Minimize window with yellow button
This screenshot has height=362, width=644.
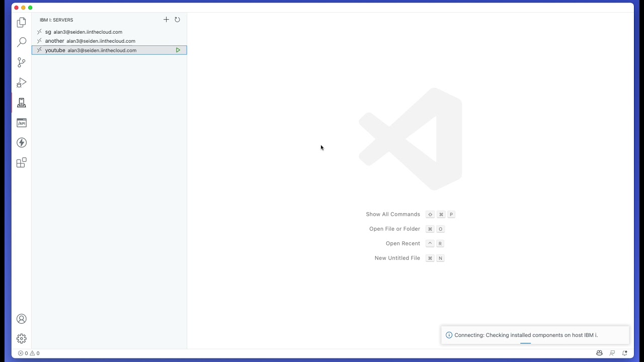[x=23, y=8]
